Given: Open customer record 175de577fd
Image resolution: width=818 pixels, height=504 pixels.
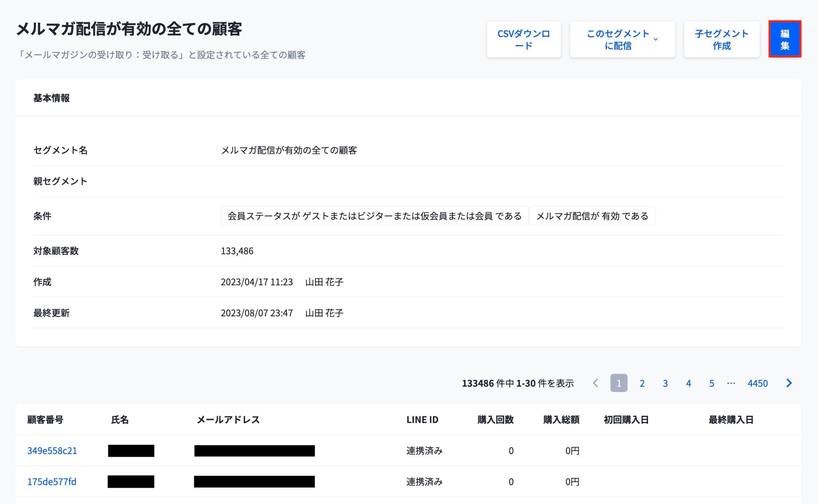Looking at the screenshot, I should point(52,482).
